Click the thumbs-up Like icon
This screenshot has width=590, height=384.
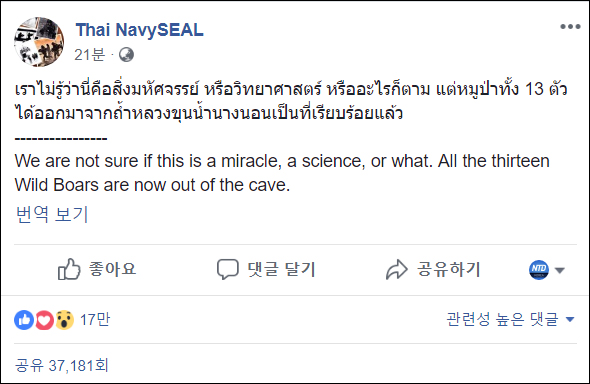coord(69,269)
